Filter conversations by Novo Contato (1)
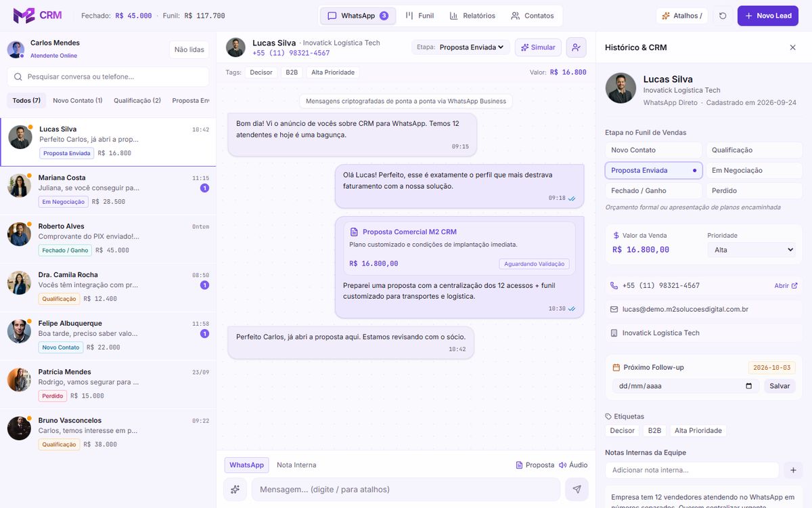The width and height of the screenshot is (812, 508). point(78,100)
